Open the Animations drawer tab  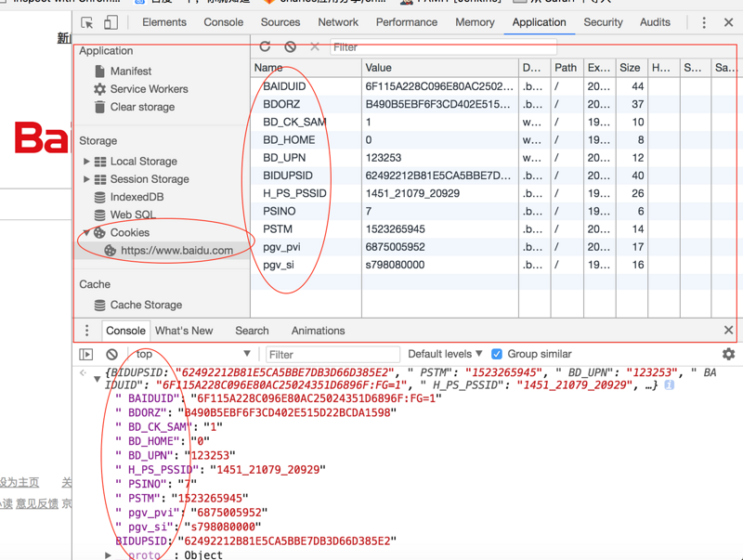318,331
